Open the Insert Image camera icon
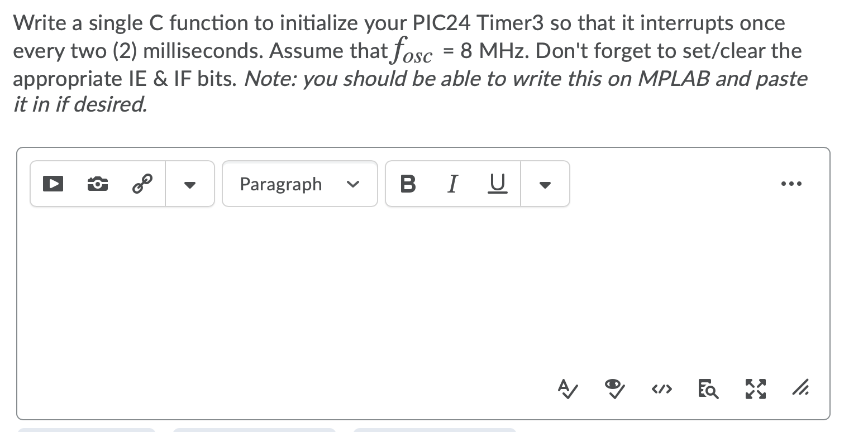 (x=97, y=183)
